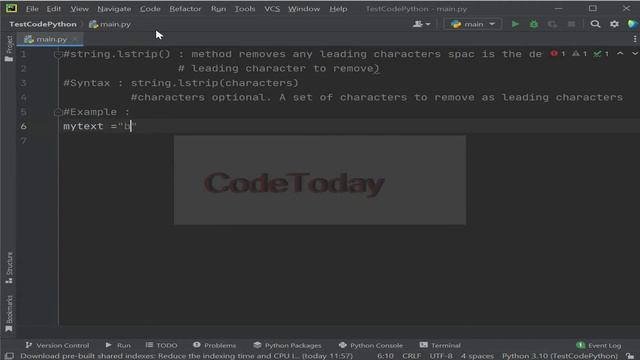640x360 pixels.
Task: Open the Edit menu
Action: (x=53, y=9)
